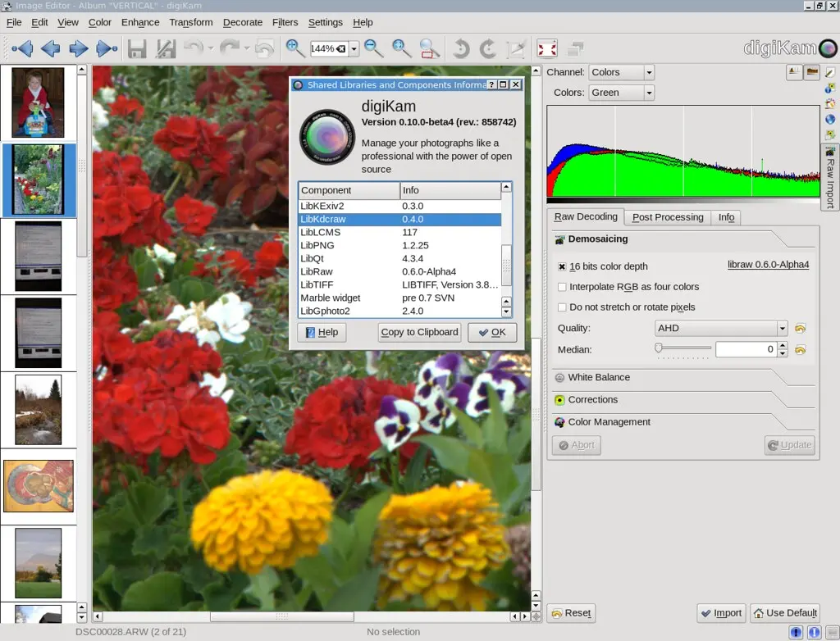Toggle full screen mode icon
The image size is (840, 641).
(x=546, y=49)
